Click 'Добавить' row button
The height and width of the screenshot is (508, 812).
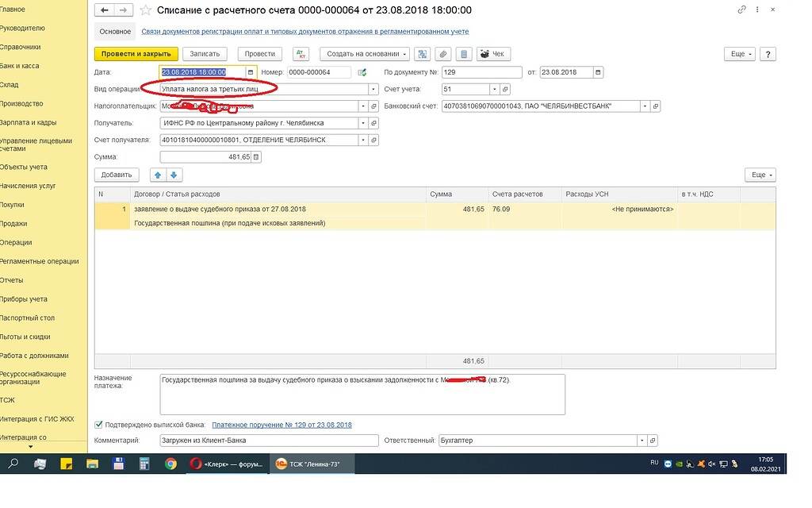[117, 175]
